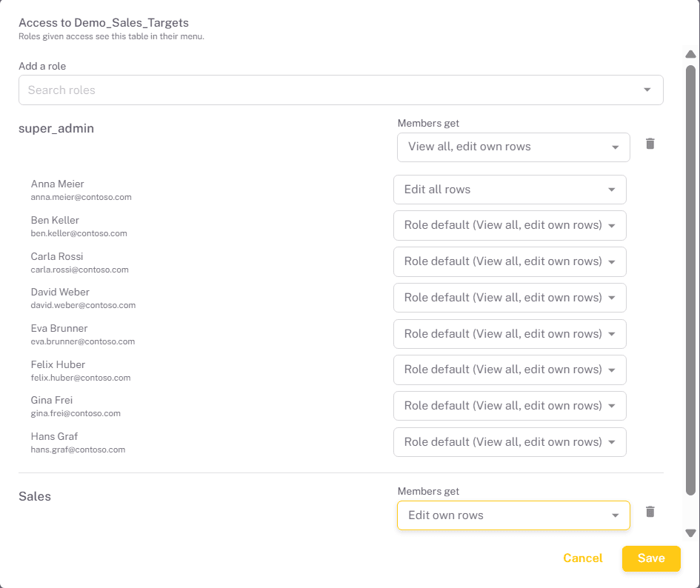Open super_admin Members get dropdown
This screenshot has width=700, height=588.
[513, 147]
